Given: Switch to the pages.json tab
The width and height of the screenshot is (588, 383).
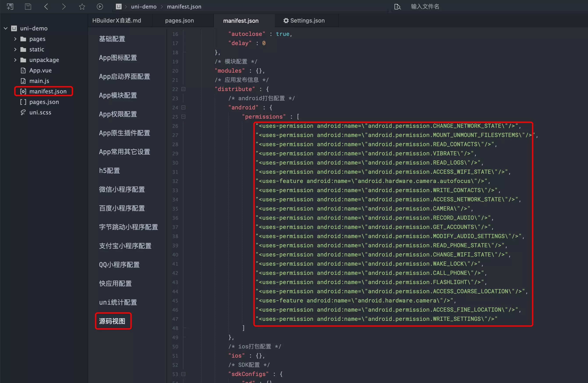Looking at the screenshot, I should tap(179, 21).
